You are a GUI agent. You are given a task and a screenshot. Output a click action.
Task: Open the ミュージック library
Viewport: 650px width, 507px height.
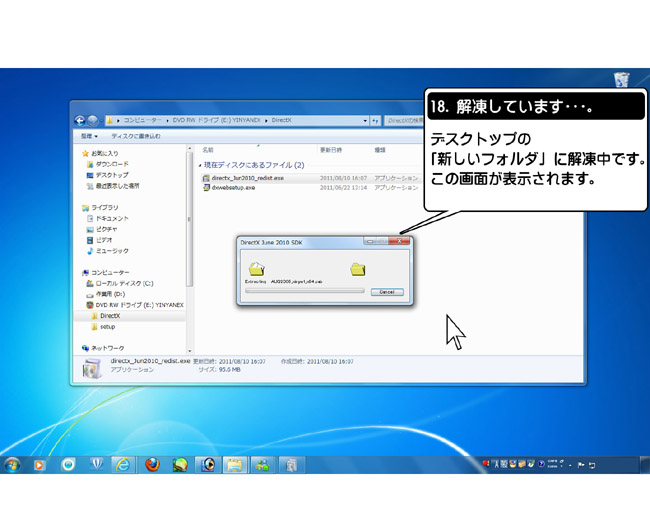(x=107, y=251)
